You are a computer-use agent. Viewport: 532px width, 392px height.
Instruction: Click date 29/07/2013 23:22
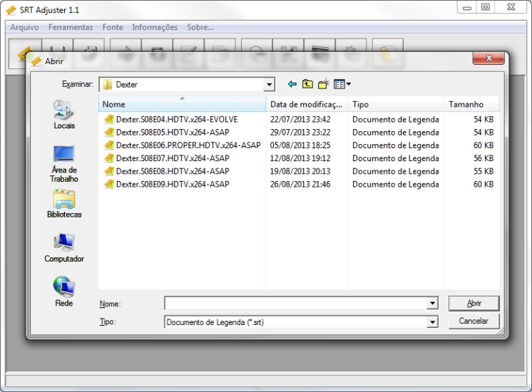300,133
